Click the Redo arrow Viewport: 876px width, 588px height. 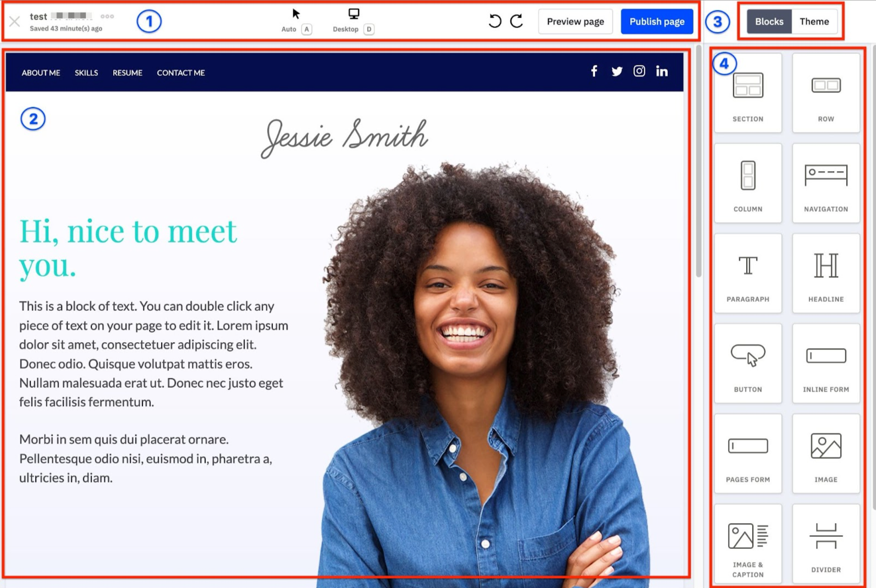516,21
